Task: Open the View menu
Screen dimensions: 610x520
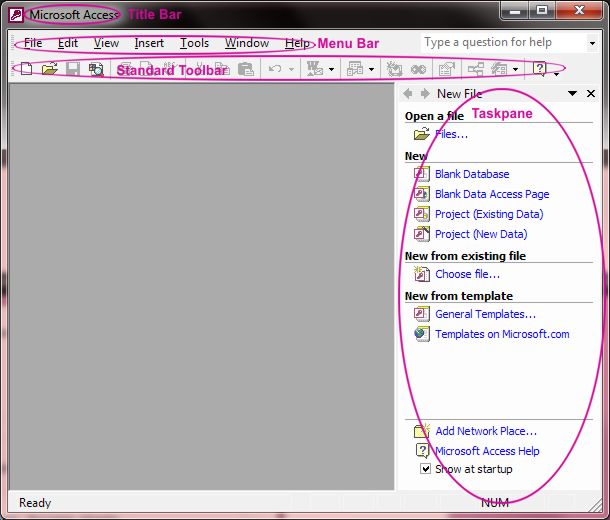Action: [106, 43]
